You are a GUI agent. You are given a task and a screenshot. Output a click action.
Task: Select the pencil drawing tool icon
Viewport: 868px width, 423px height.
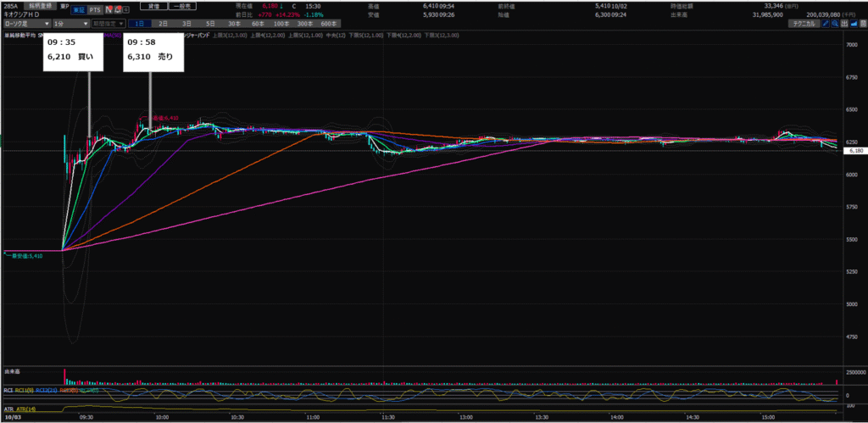point(827,24)
